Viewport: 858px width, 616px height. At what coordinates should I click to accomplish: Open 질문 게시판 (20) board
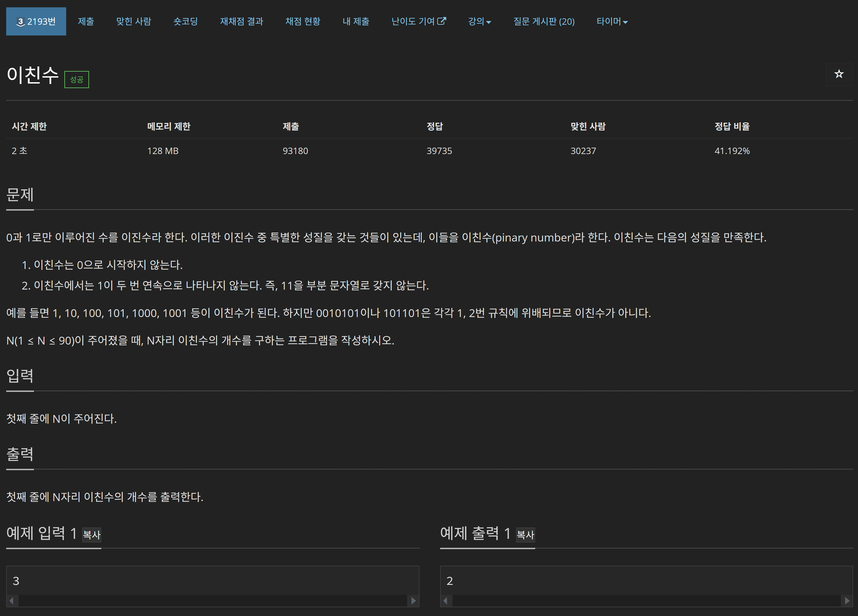pyautogui.click(x=544, y=22)
